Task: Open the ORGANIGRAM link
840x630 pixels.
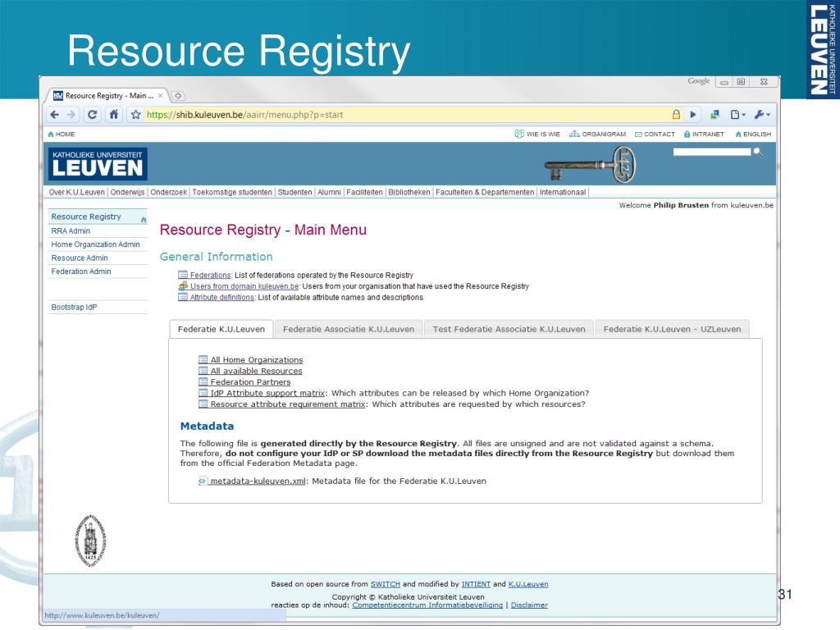Action: click(597, 134)
